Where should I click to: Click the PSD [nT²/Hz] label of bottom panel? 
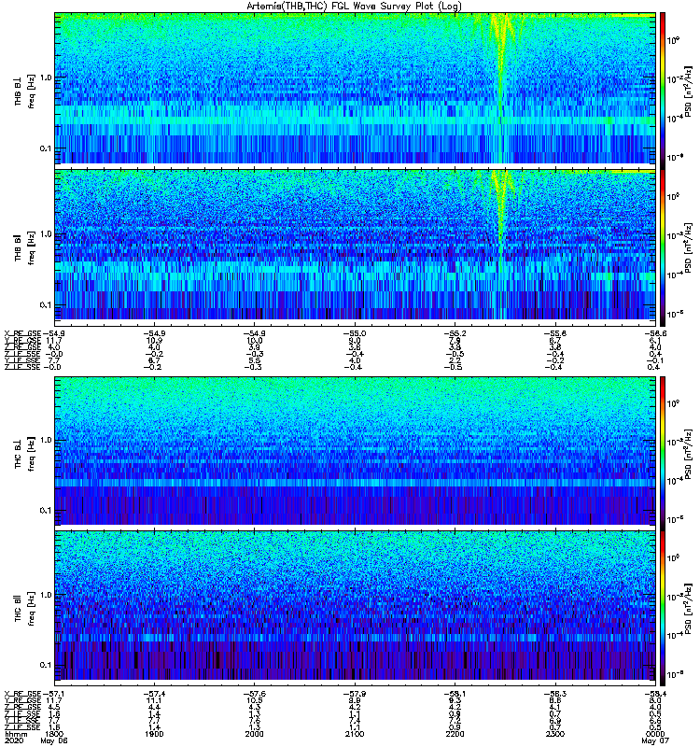coord(689,609)
